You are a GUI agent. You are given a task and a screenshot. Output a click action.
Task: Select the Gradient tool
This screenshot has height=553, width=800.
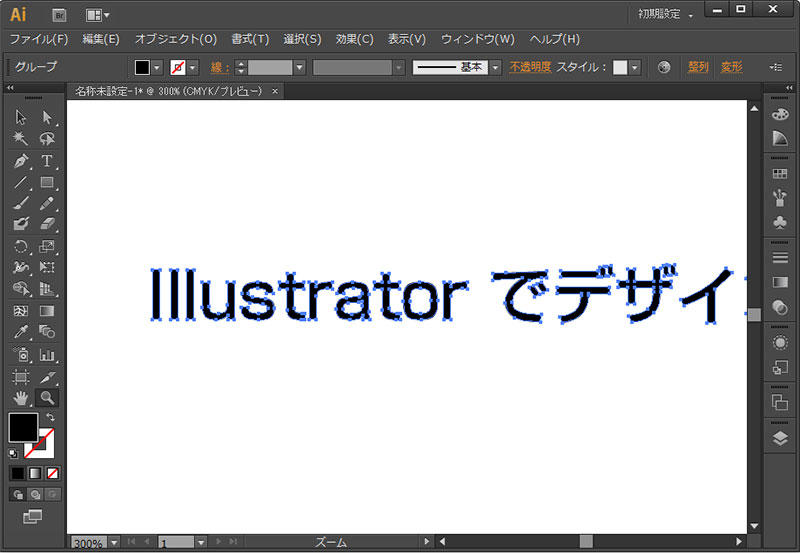click(x=47, y=311)
